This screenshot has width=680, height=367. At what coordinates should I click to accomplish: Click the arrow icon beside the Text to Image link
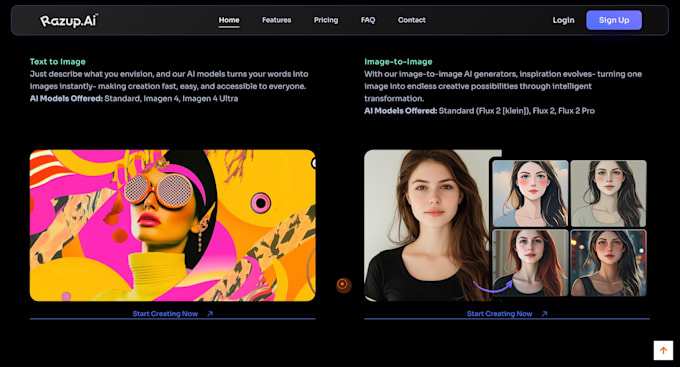(x=210, y=314)
